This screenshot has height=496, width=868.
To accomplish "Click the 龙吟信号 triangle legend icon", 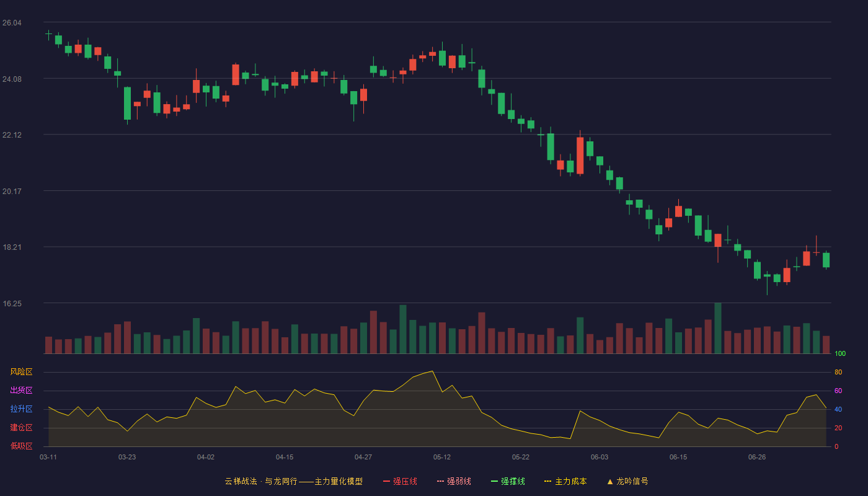I will 610,481.
